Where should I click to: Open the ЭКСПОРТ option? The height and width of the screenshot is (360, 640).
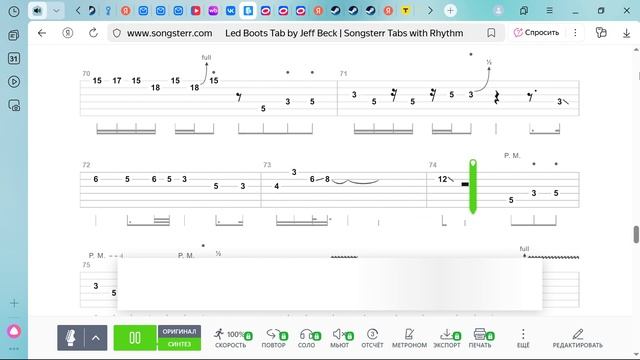pos(447,338)
